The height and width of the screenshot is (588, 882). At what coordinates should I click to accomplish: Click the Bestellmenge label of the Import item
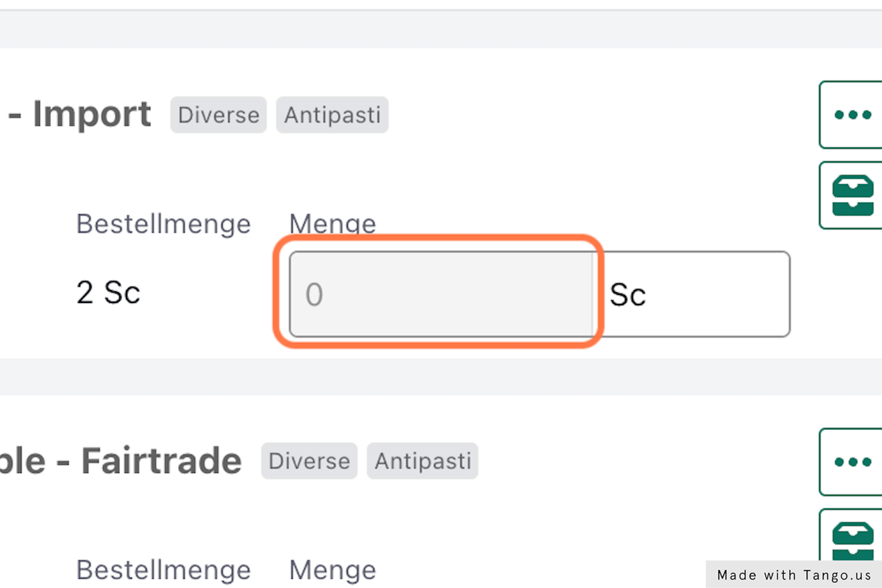coord(164,224)
